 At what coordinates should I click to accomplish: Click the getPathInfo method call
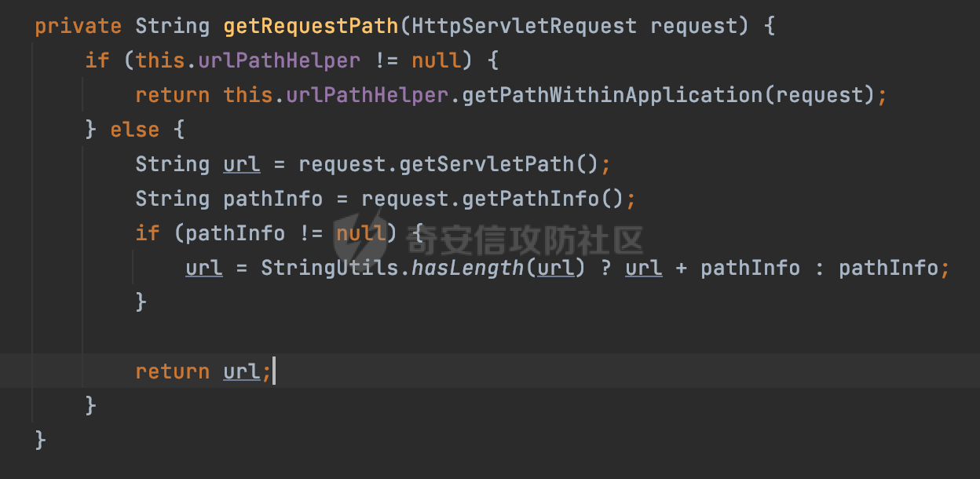pos(530,199)
